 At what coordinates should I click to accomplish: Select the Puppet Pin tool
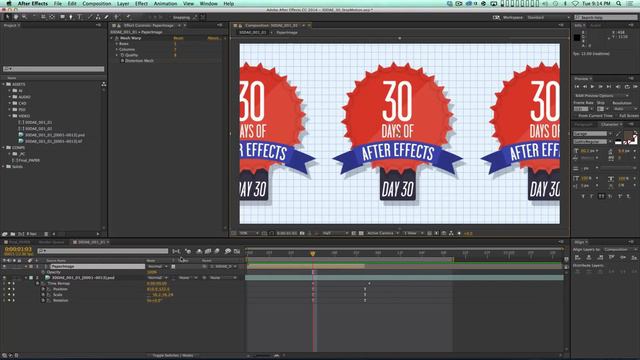point(129,17)
